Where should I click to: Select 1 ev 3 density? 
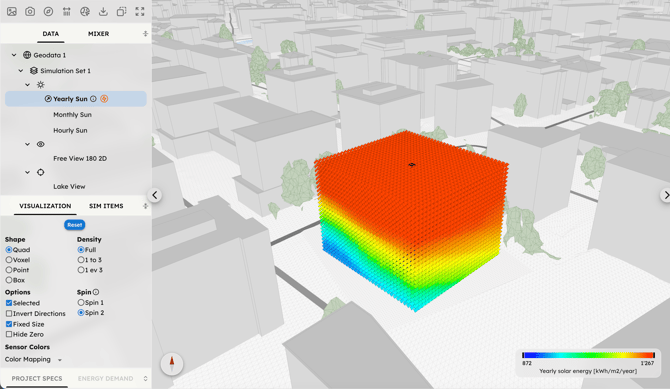pos(81,270)
